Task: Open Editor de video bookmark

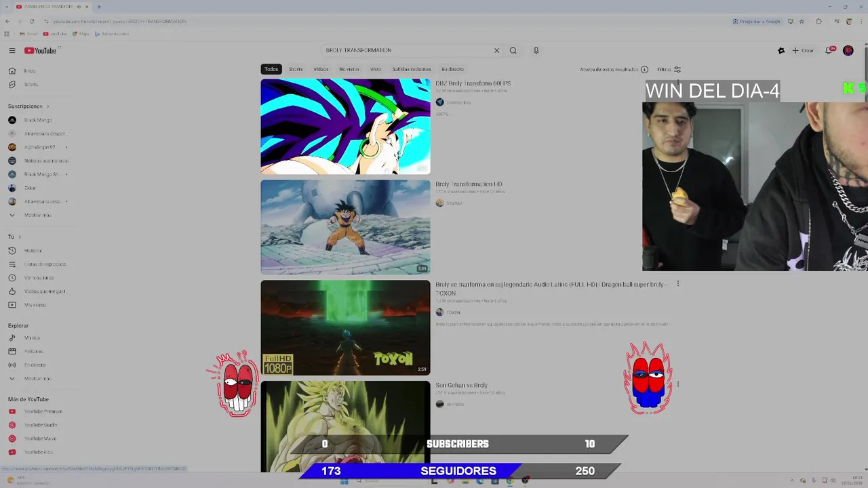Action: pos(112,34)
